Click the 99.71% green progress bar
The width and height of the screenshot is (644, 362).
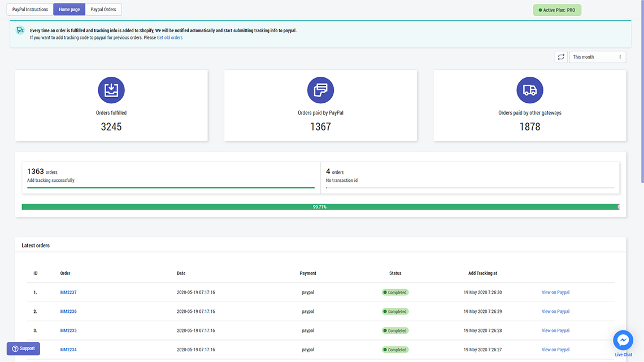(x=320, y=207)
